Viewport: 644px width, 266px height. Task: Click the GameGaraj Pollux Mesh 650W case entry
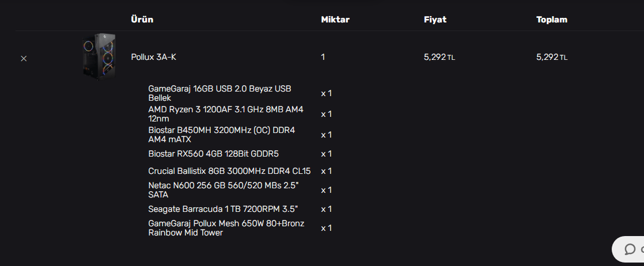pyautogui.click(x=226, y=228)
